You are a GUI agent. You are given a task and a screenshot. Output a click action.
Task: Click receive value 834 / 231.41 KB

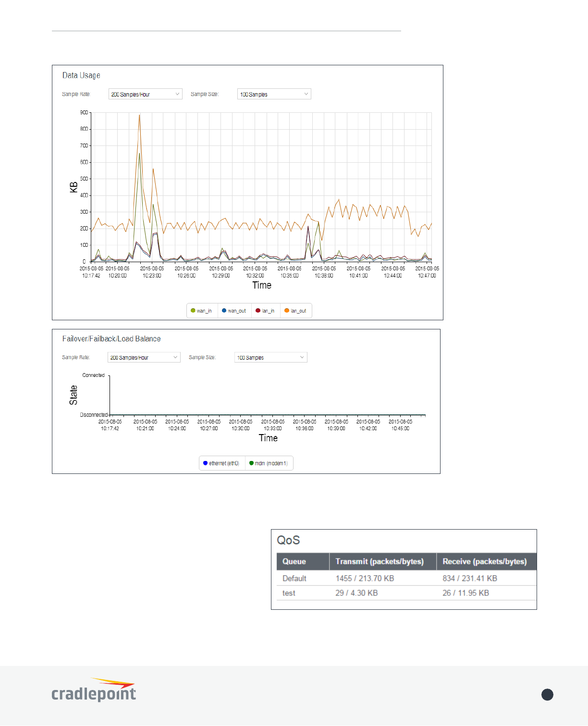coord(470,579)
